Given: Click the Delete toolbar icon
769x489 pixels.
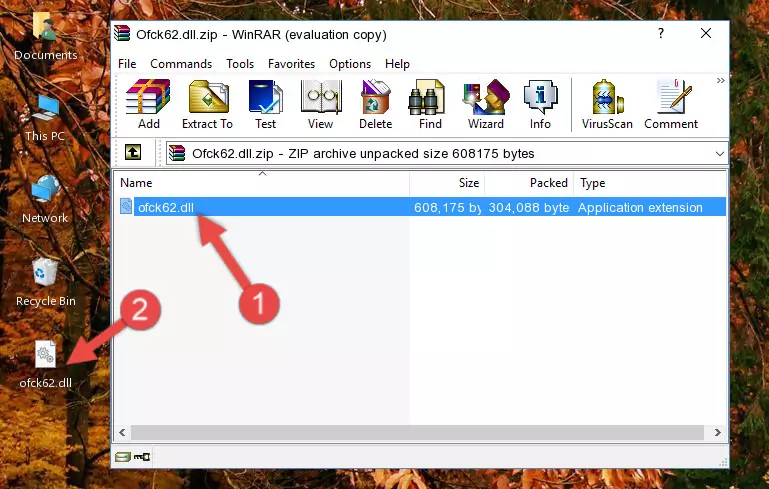Looking at the screenshot, I should point(375,104).
